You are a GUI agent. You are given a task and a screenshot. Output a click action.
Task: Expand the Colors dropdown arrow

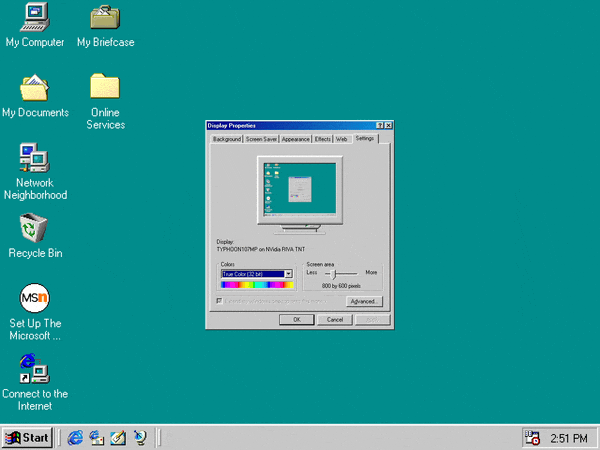(288, 273)
